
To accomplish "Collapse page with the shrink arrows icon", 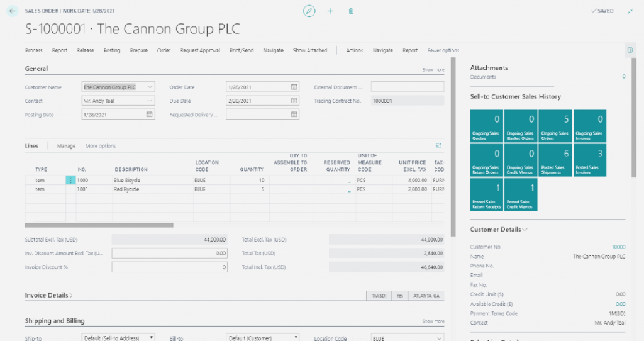I will 630,11.
